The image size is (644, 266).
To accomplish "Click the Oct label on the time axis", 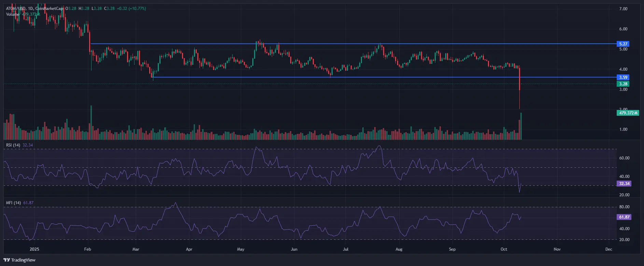I will click(504, 249).
